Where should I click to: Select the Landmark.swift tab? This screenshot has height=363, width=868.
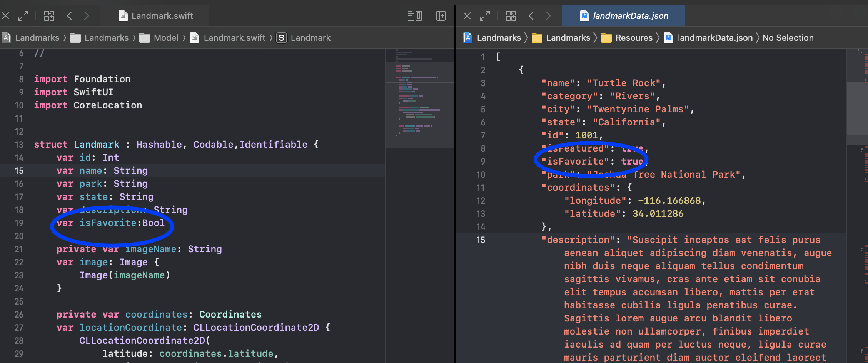(x=155, y=16)
